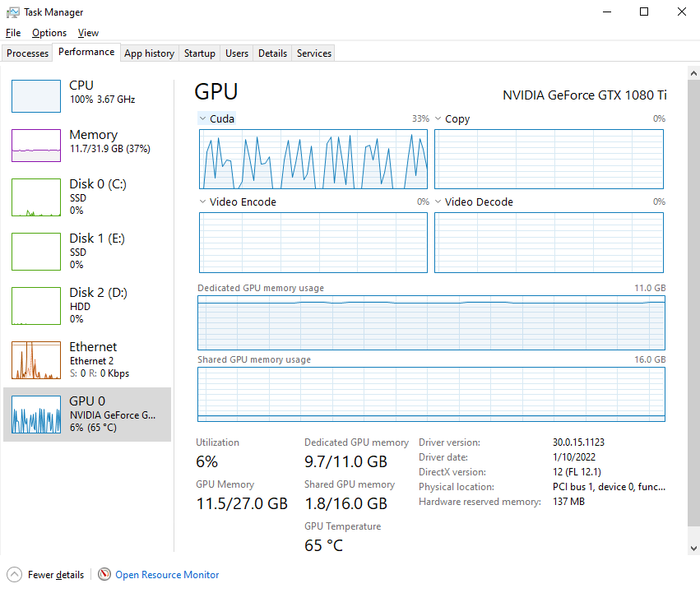Open the Copy engine dropdown

(438, 118)
